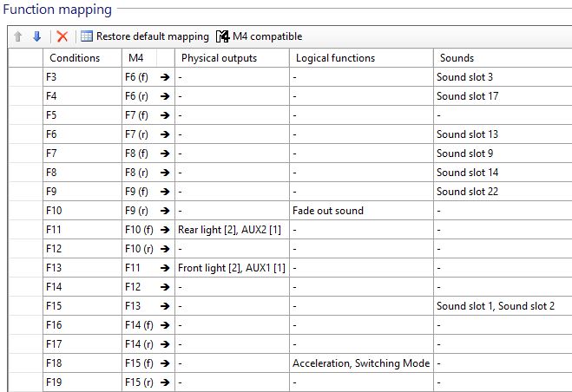
Task: Select Rear light [2], AUX2 [1] cell
Action: 232,230
